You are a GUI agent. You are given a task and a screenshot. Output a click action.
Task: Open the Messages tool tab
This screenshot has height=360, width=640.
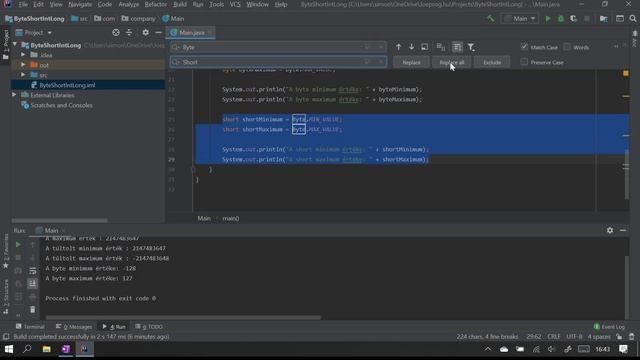74,327
